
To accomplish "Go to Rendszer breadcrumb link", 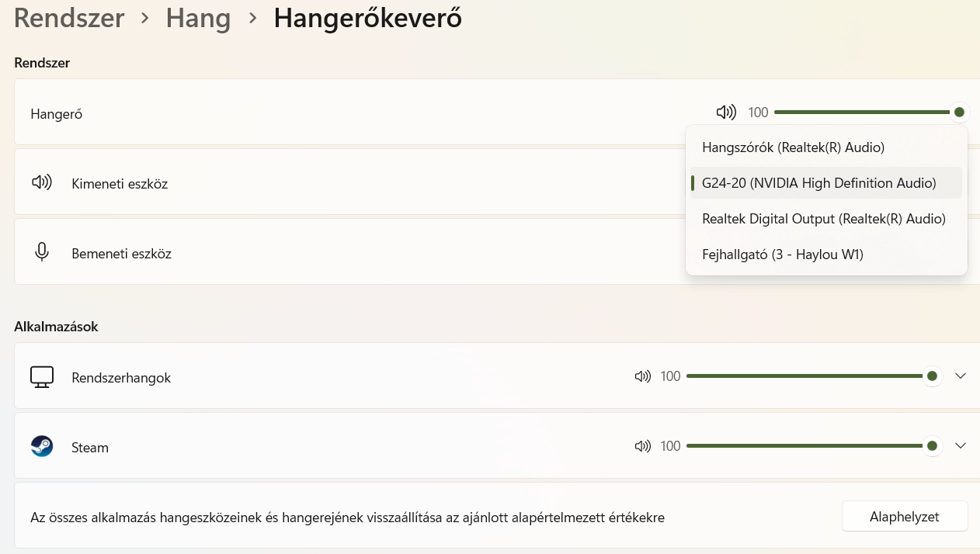I will (x=69, y=18).
